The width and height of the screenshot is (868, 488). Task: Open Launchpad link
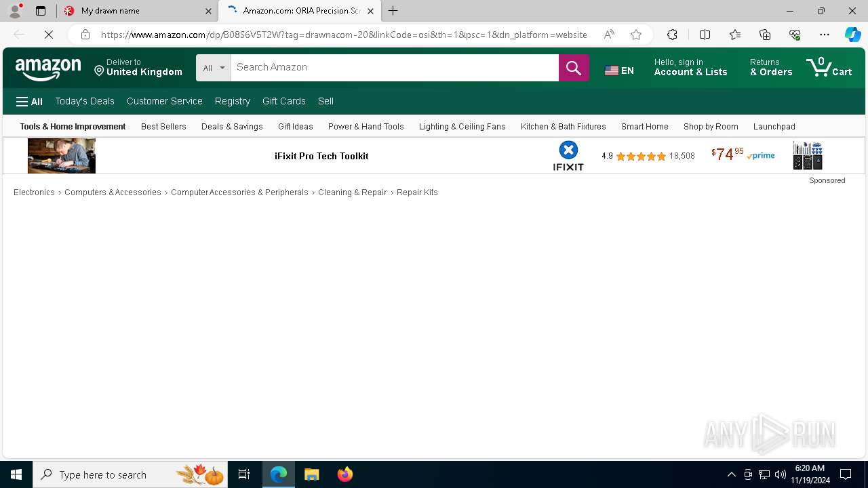774,127
